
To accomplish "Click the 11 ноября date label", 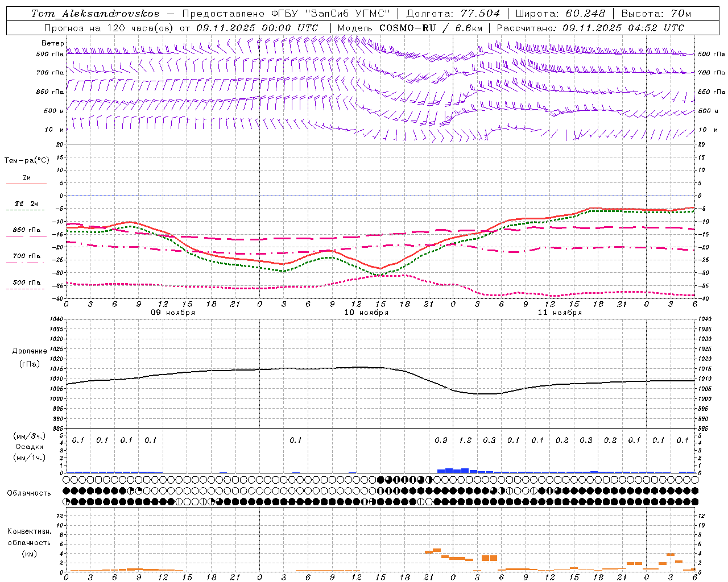I will 560,313.
